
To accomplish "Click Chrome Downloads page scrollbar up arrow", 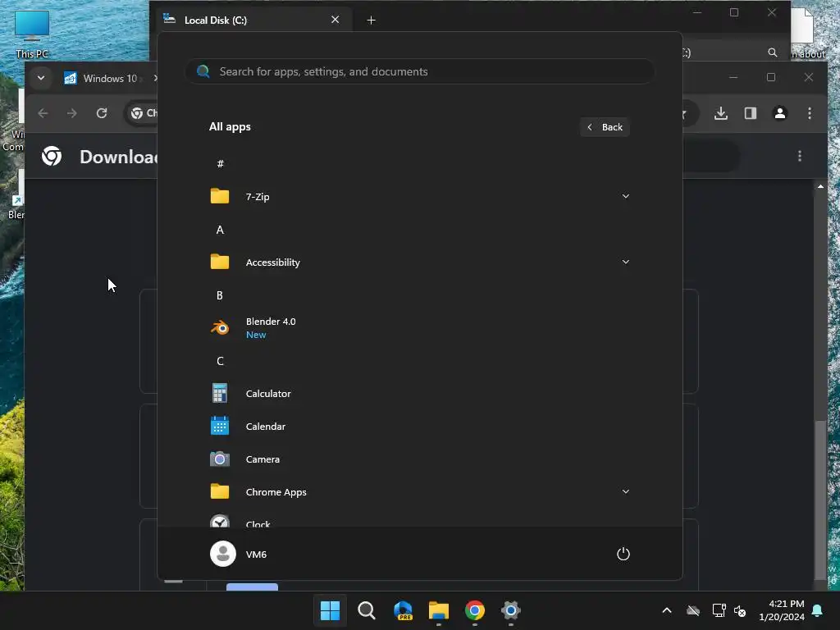I will (x=820, y=186).
